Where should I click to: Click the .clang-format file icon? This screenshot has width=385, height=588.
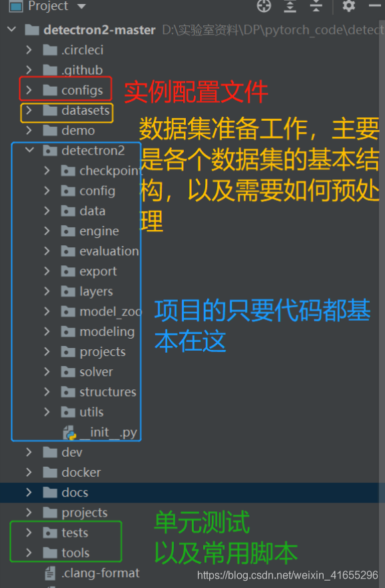(x=50, y=573)
